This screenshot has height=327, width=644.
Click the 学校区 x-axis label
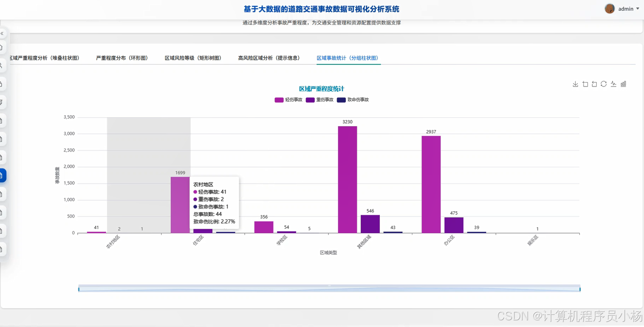(x=282, y=241)
